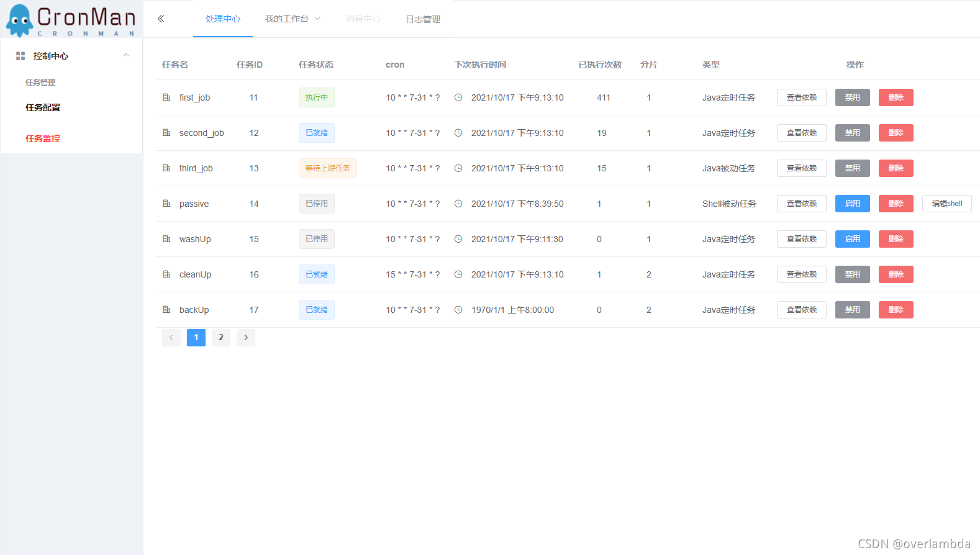View dependencies for second_job
The width and height of the screenshot is (980, 555).
coord(802,133)
